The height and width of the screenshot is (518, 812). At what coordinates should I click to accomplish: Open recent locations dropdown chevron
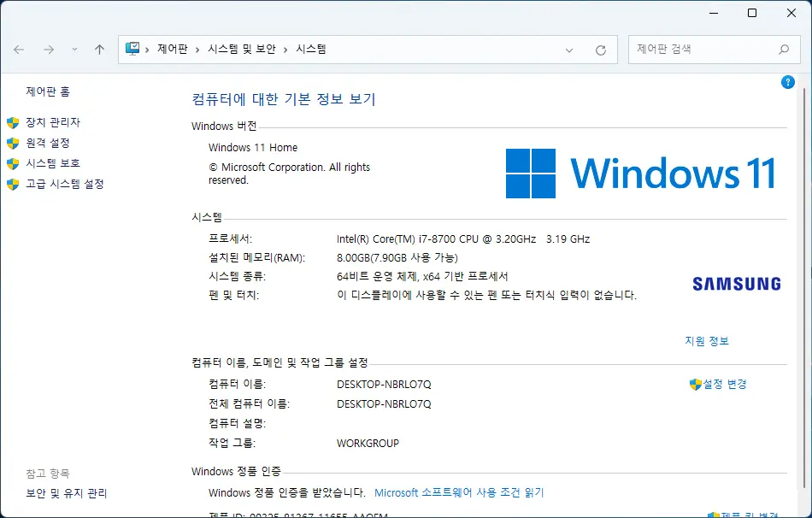point(74,50)
